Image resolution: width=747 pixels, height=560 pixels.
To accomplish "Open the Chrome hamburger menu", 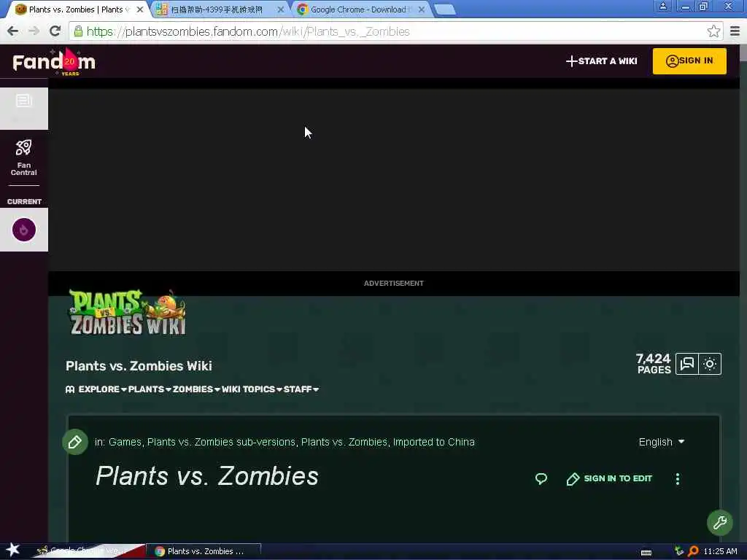I will pos(735,31).
